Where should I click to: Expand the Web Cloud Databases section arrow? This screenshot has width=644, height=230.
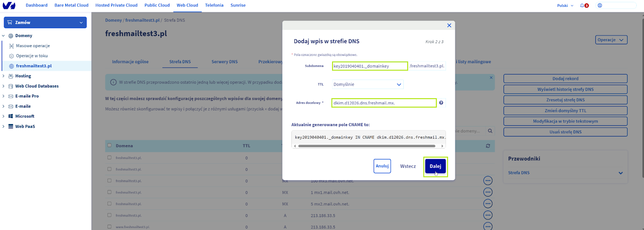tap(4, 86)
